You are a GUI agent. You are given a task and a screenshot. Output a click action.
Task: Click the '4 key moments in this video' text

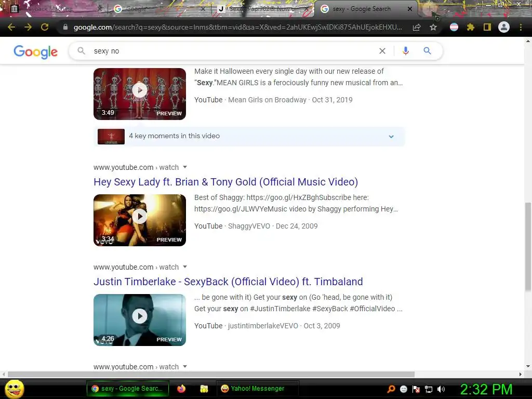pyautogui.click(x=175, y=136)
